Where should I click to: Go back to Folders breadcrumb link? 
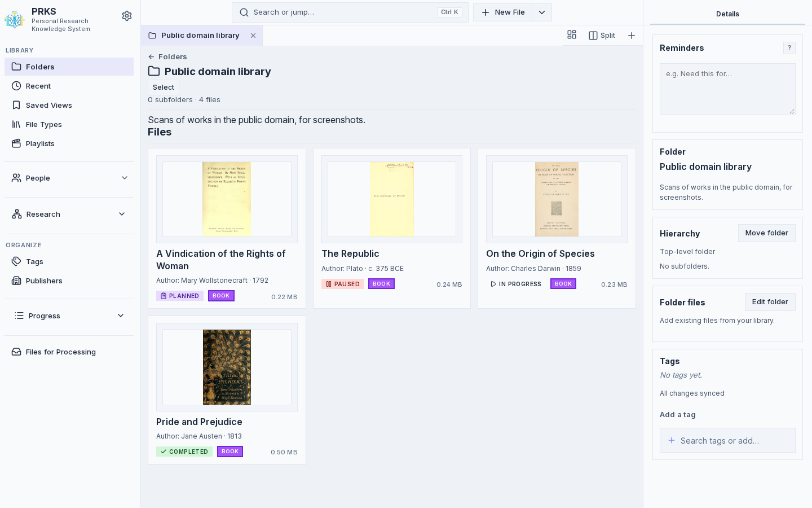(x=167, y=56)
